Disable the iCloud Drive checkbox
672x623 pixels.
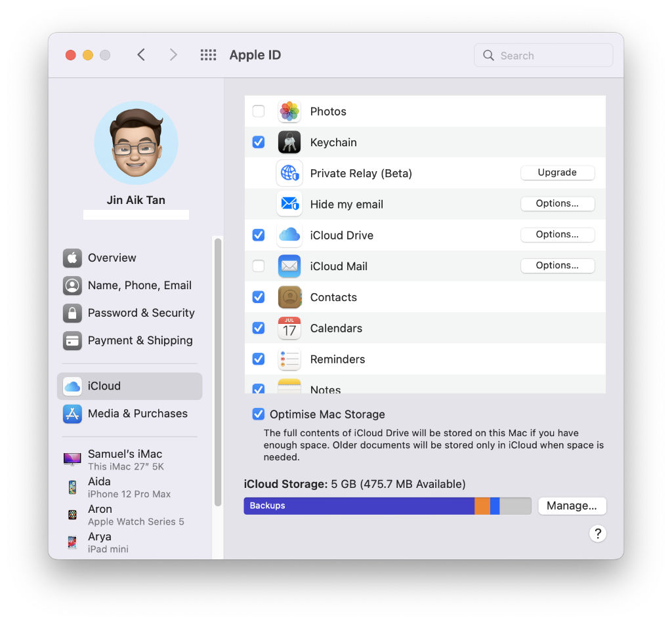(x=259, y=235)
